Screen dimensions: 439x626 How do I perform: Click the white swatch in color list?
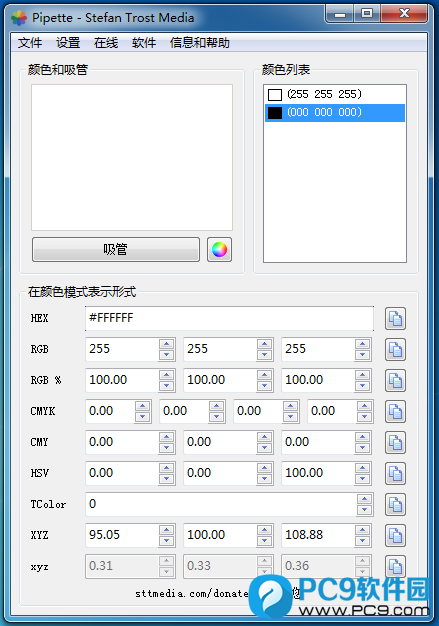tap(275, 95)
